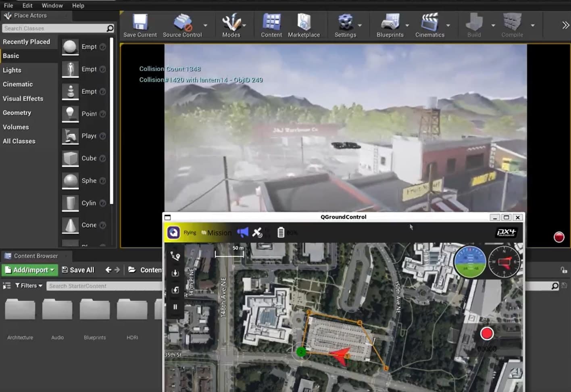The width and height of the screenshot is (571, 392).
Task: Open the Window menu
Action: [52, 5]
